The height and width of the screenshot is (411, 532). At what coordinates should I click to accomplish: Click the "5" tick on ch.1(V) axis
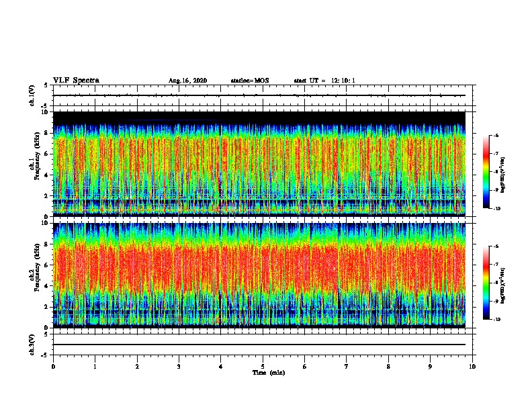(46, 85)
